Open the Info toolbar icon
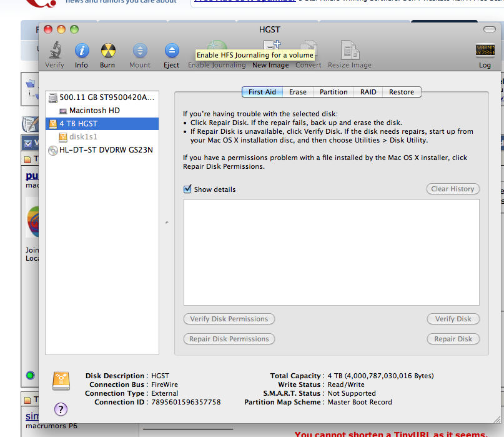 click(82, 51)
